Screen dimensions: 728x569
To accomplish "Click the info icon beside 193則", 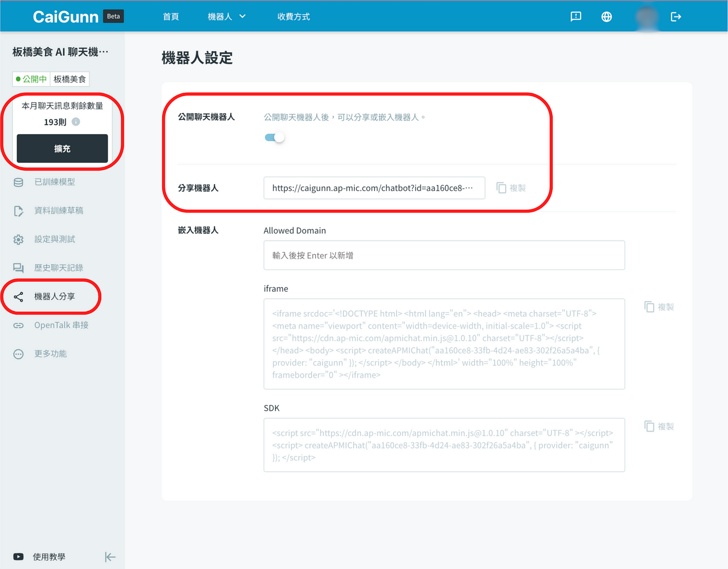I will 76,122.
